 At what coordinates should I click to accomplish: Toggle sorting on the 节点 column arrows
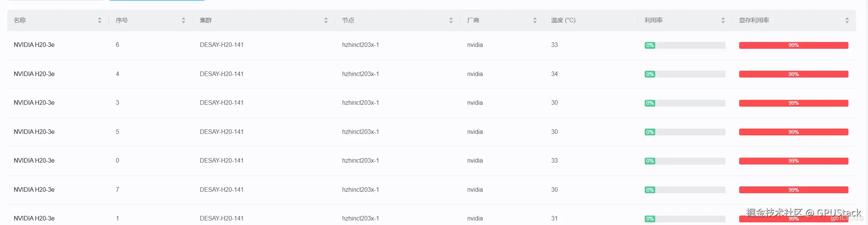(451, 20)
